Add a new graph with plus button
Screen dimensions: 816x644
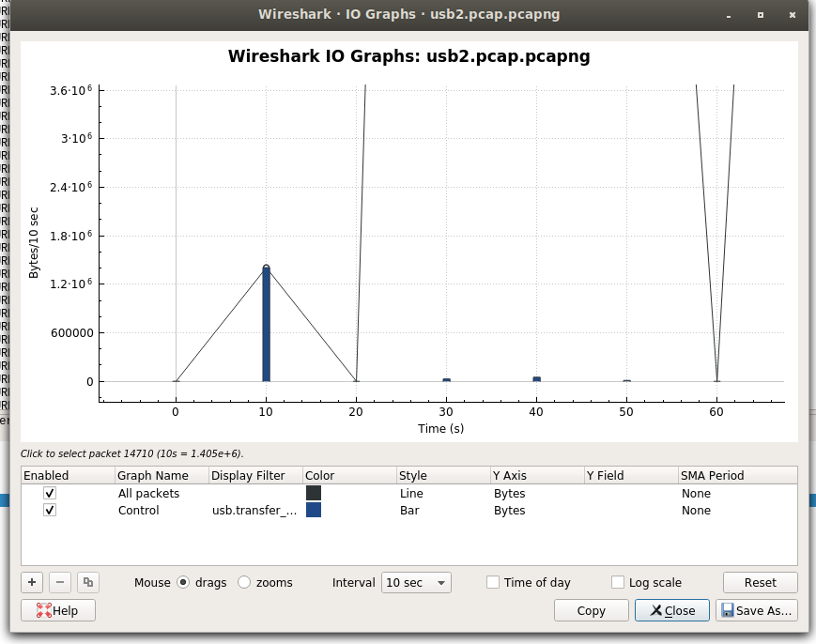click(32, 582)
